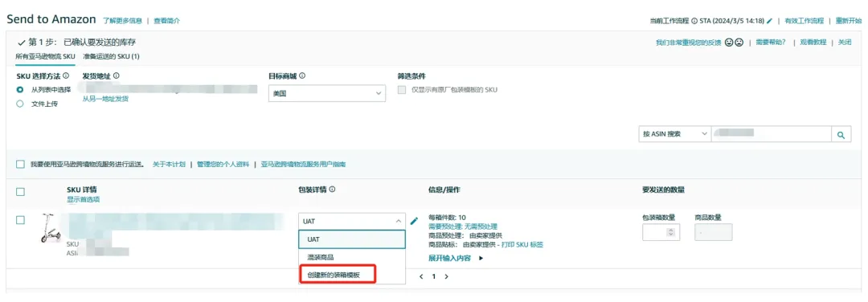Viewport: 868px width, 302px height.
Task: Click the sad face feedback icon
Action: tap(739, 43)
